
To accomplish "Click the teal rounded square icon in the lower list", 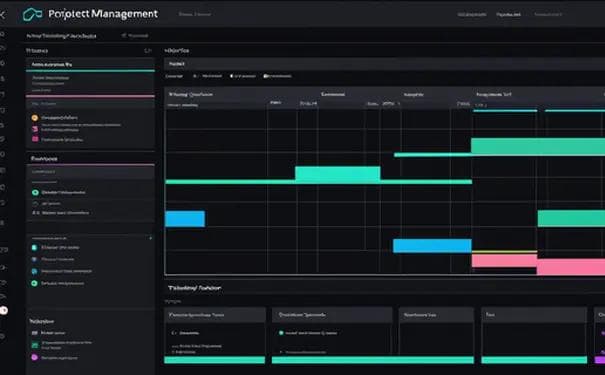I will 34,248.
